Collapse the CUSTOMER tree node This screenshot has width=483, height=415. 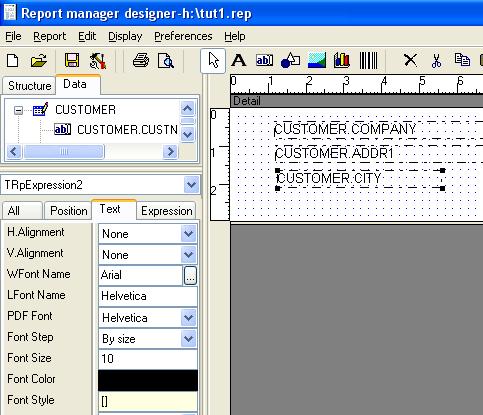19,110
